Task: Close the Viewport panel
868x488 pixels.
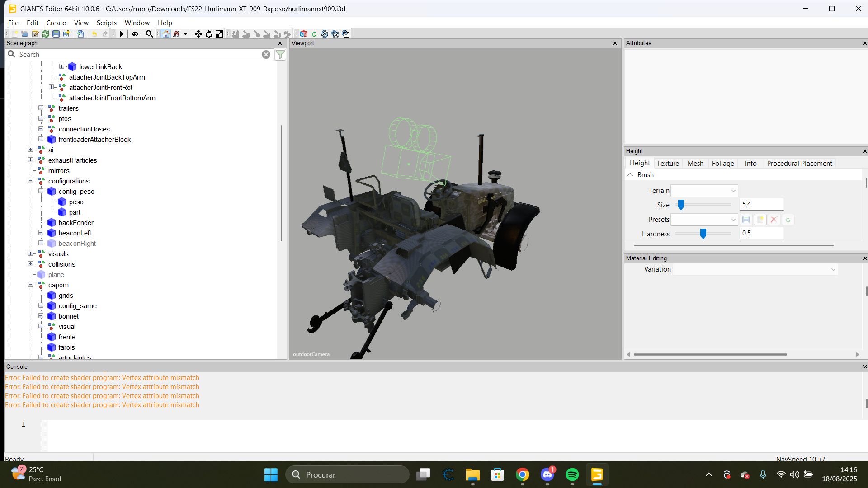Action: coord(615,43)
